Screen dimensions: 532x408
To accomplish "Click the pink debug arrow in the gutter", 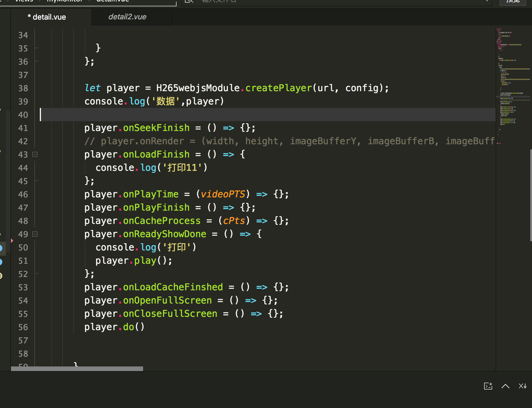I will (x=12, y=240).
